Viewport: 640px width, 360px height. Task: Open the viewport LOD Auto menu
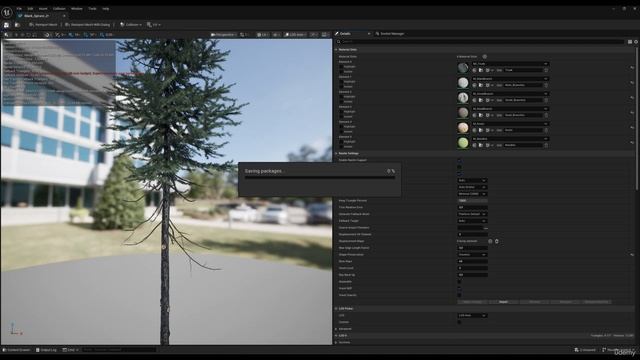pos(295,35)
